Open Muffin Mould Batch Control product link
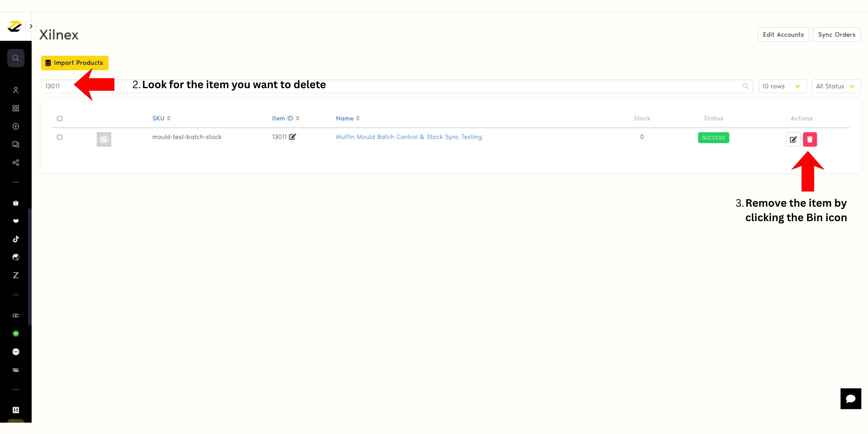Screen dimensions: 868x434 408,137
